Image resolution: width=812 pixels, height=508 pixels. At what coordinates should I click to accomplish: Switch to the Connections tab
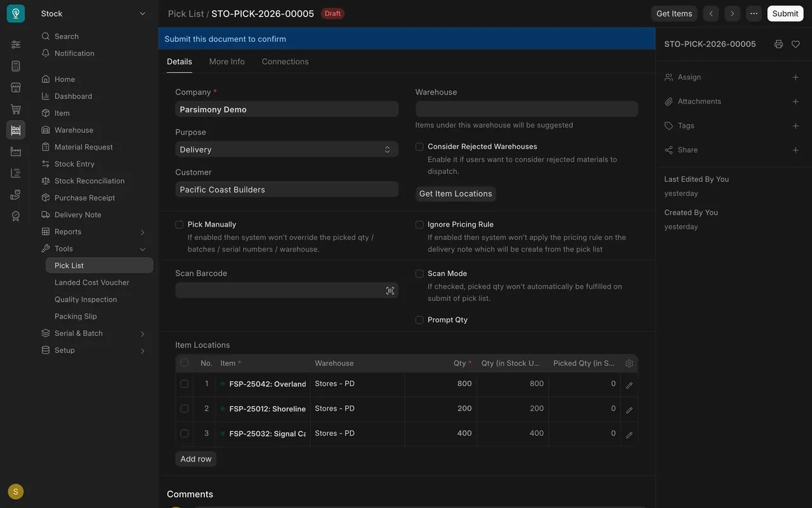pos(285,62)
